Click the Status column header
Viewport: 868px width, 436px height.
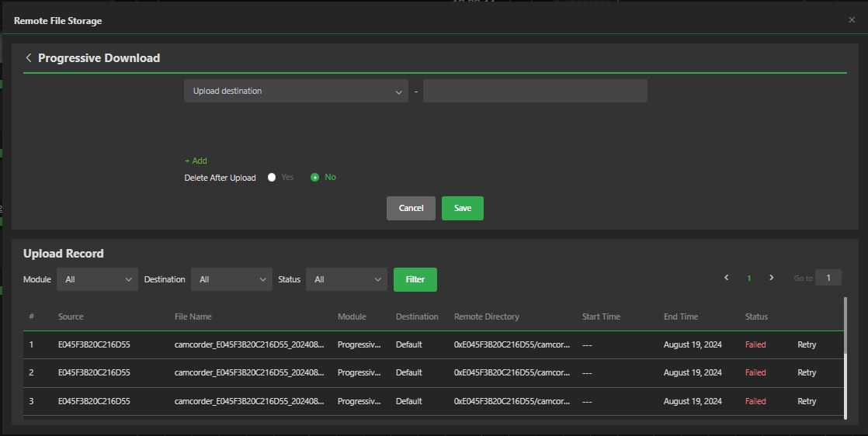pyautogui.click(x=756, y=317)
